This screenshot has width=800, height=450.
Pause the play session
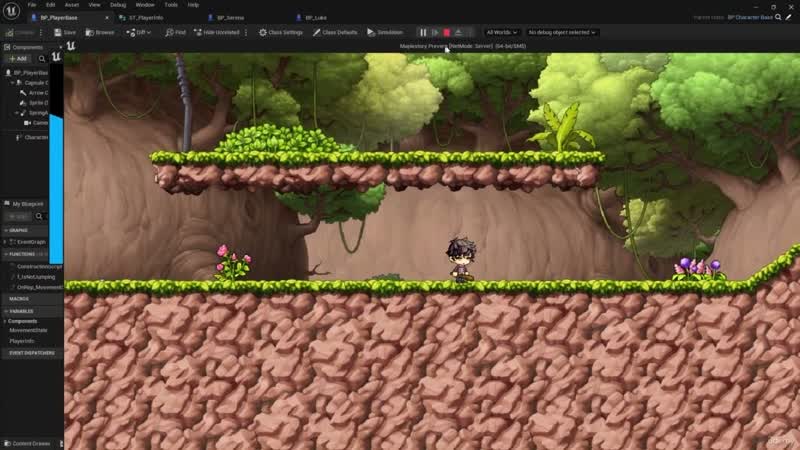pos(423,32)
